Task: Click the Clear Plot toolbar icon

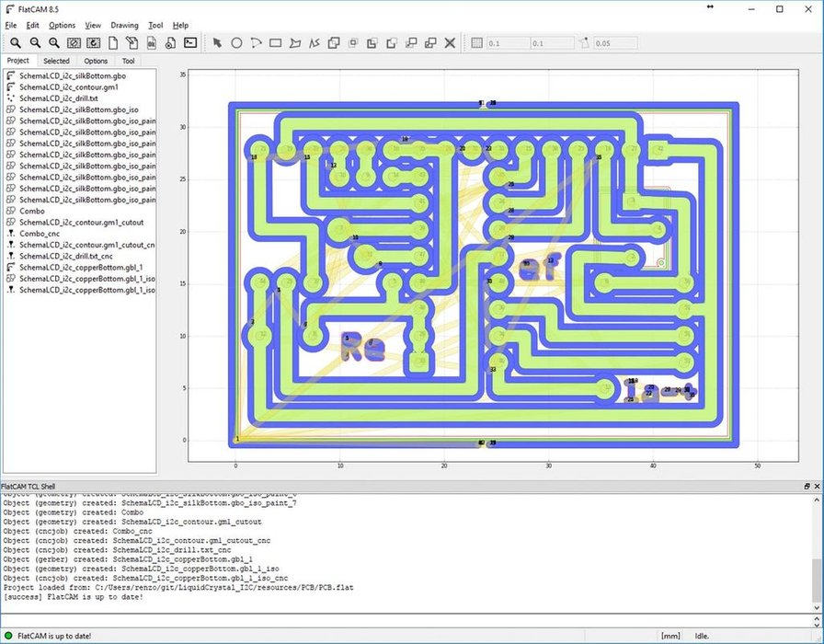Action: [74, 43]
